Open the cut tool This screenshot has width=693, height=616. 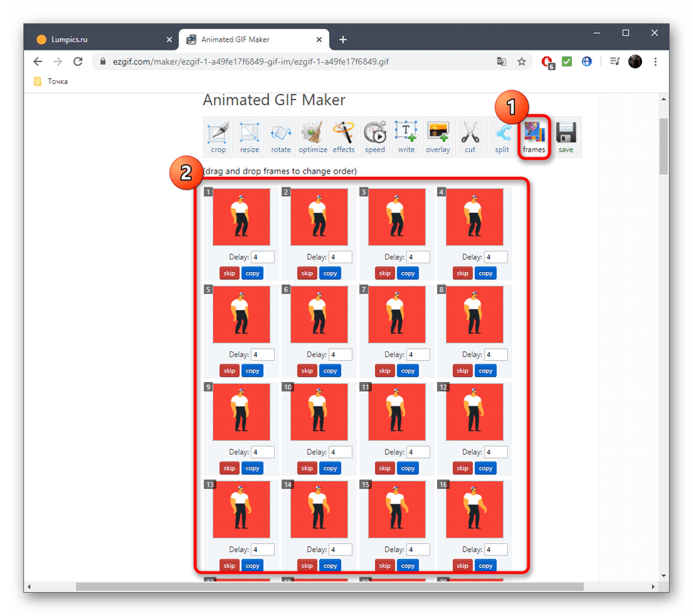tap(470, 137)
